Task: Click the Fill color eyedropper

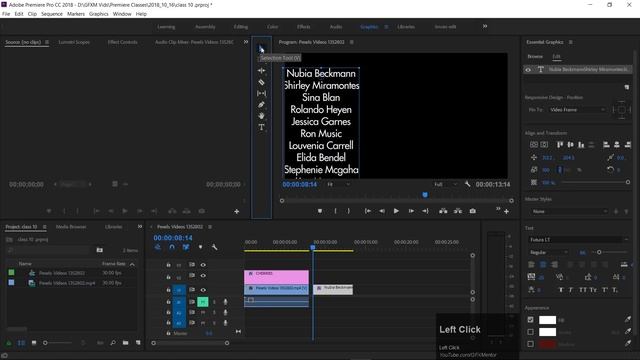Action: pyautogui.click(x=627, y=320)
